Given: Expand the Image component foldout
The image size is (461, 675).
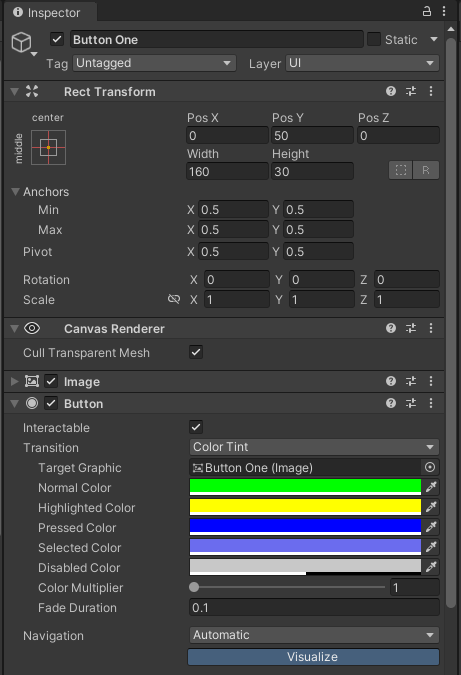Looking at the screenshot, I should [x=14, y=381].
